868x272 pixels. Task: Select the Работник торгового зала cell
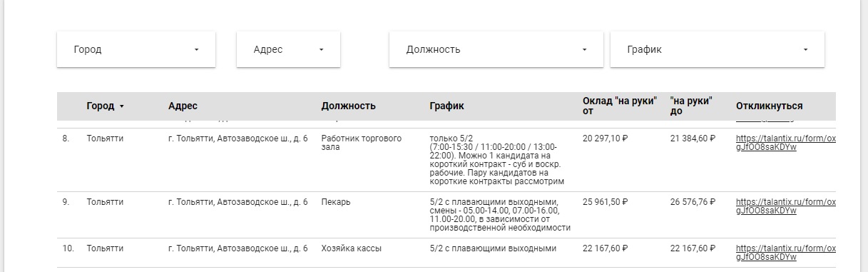[x=362, y=142]
